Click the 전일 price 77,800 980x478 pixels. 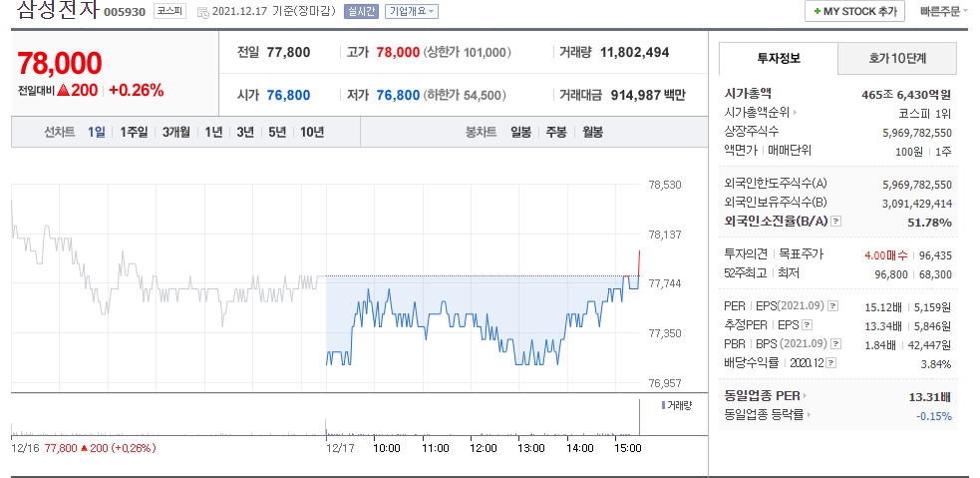(288, 53)
